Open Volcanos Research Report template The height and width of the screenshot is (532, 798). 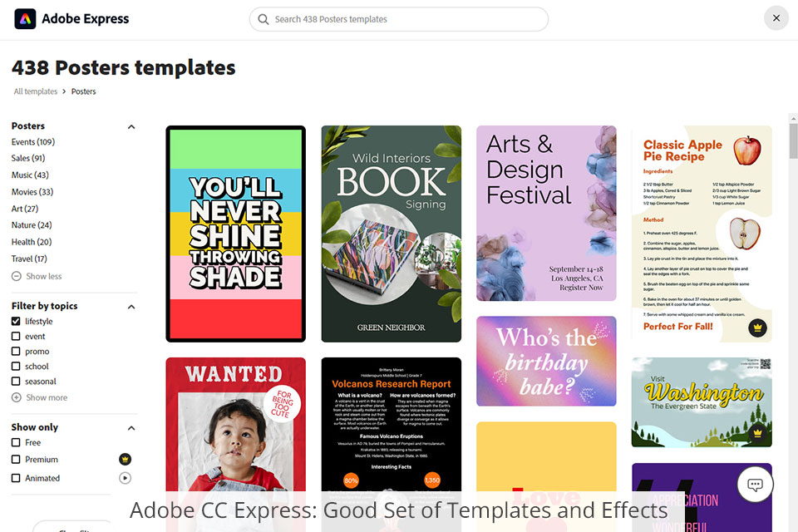click(x=392, y=445)
